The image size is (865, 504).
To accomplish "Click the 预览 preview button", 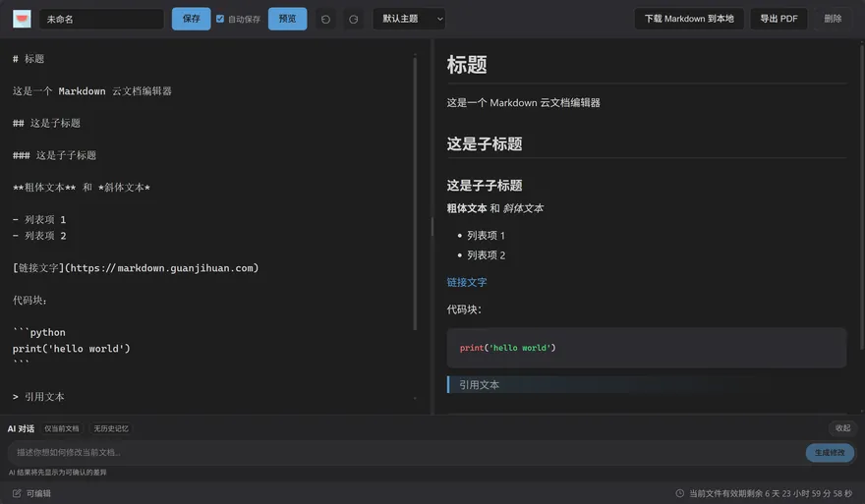I will tap(287, 19).
